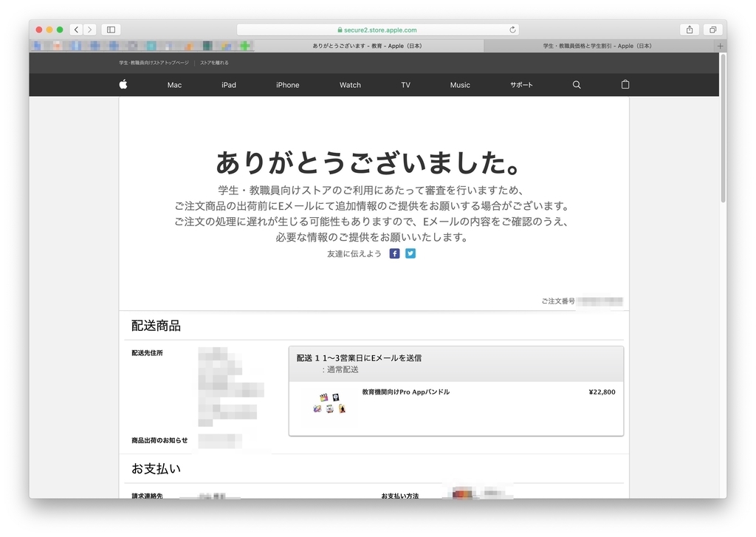
Task: Click the Pro App bundle product thumbnail
Action: tap(329, 403)
